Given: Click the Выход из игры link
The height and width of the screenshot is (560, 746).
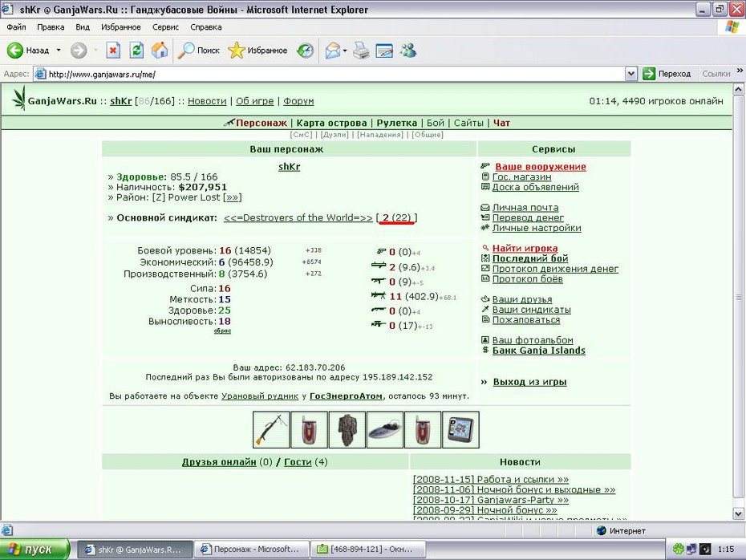Looking at the screenshot, I should [529, 382].
